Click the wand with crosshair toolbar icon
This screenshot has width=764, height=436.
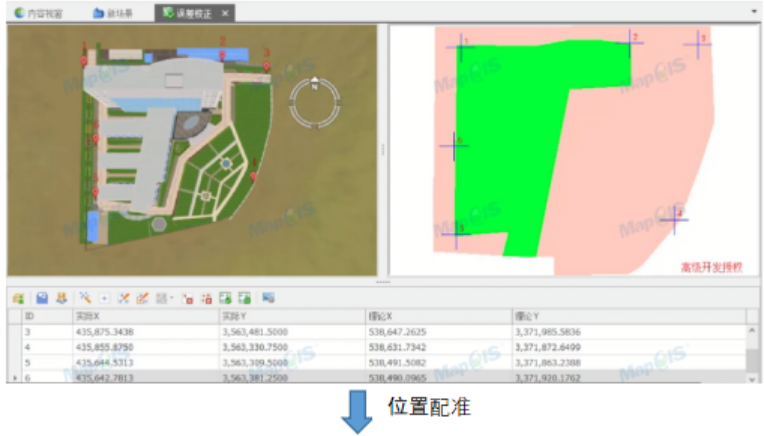tap(124, 298)
